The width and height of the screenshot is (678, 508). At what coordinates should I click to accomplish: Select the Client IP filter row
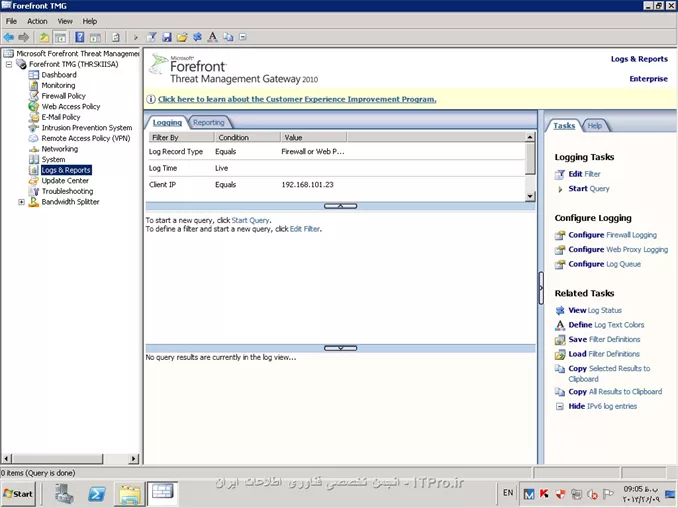click(x=336, y=185)
